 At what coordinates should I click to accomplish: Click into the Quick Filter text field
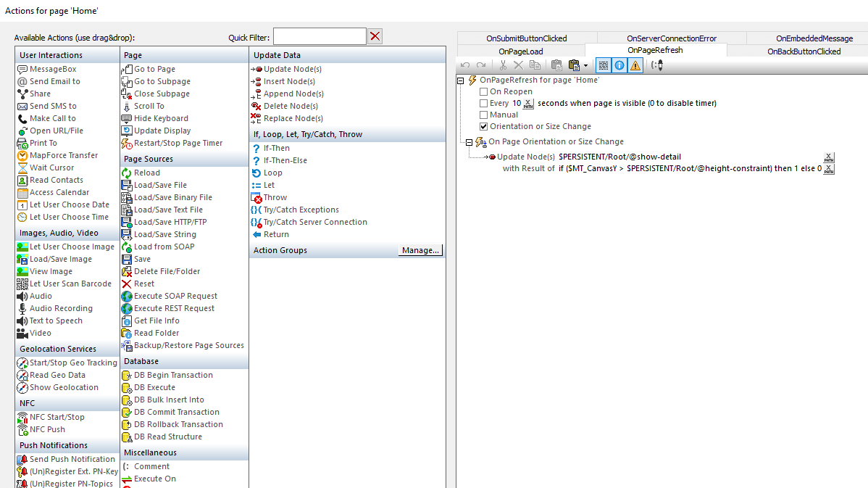319,37
